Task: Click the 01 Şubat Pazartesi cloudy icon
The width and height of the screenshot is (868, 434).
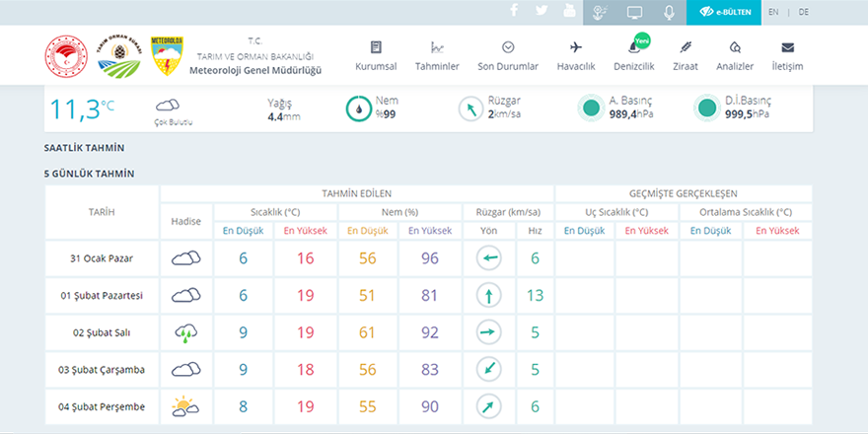Action: (x=185, y=295)
